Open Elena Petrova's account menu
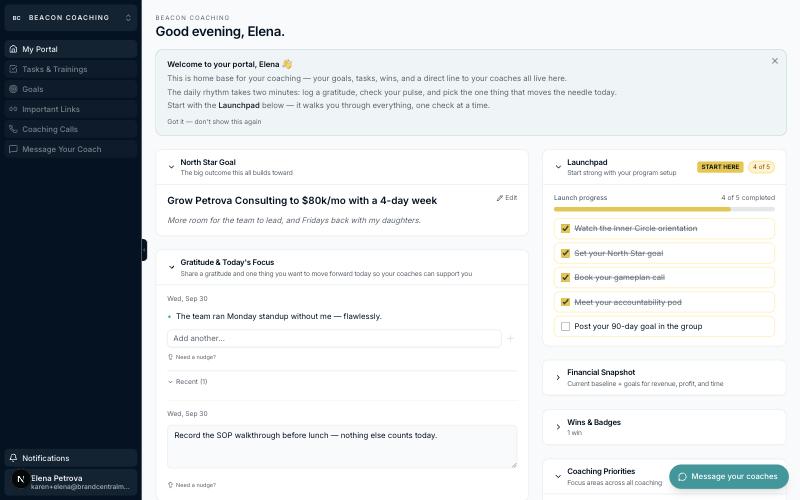This screenshot has width=800, height=500. click(71, 482)
